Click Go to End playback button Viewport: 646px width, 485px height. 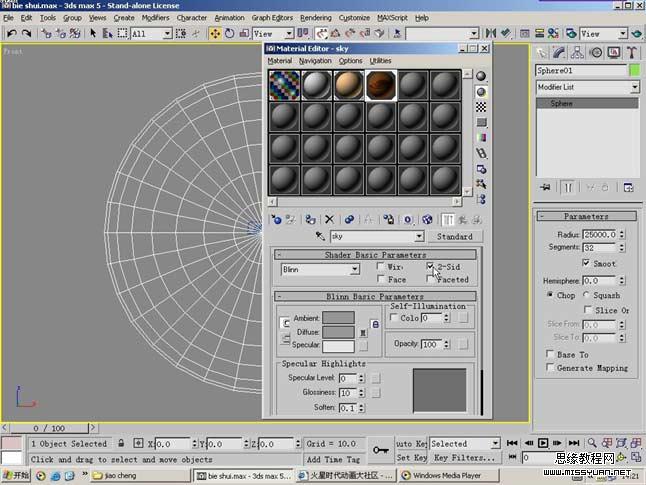(573, 443)
